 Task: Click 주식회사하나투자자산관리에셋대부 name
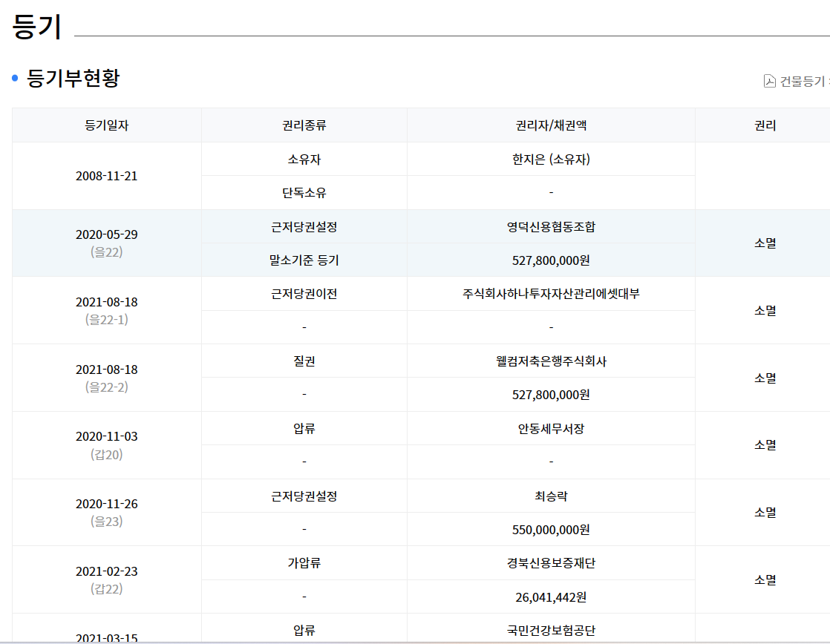click(551, 294)
